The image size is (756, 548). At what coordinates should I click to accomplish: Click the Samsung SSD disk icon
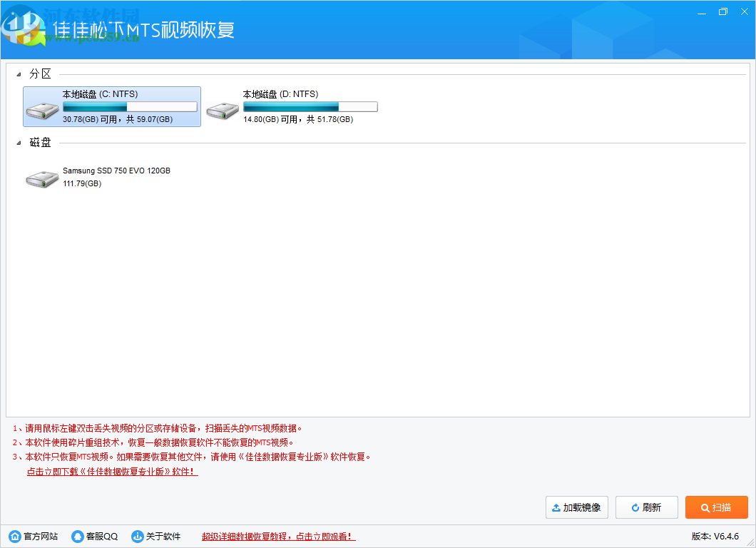[x=42, y=177]
